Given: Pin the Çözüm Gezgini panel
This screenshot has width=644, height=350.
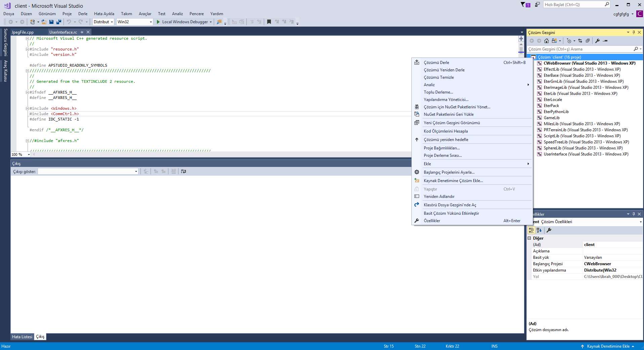Looking at the screenshot, I should pos(634,32).
